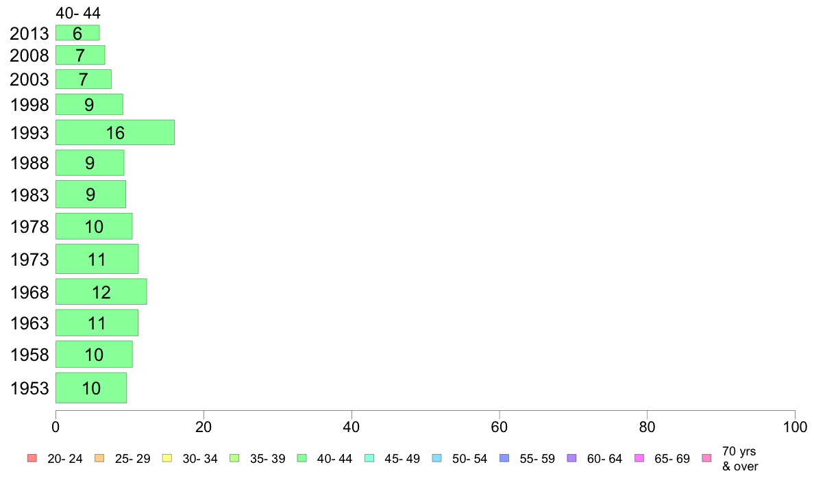Select the 1968 bar showing 12
Image resolution: width=814 pixels, height=504 pixels.
(101, 292)
